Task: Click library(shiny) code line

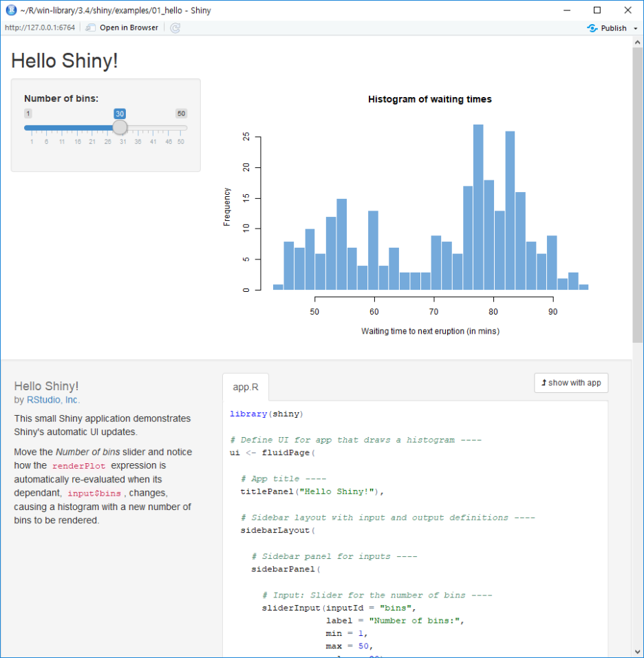Action: pos(266,414)
